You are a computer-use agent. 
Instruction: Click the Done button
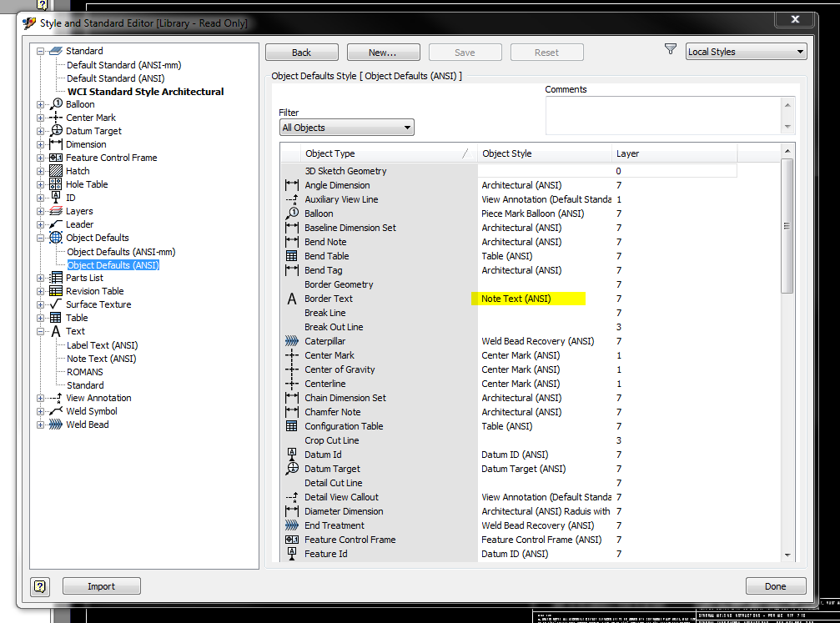(x=775, y=585)
